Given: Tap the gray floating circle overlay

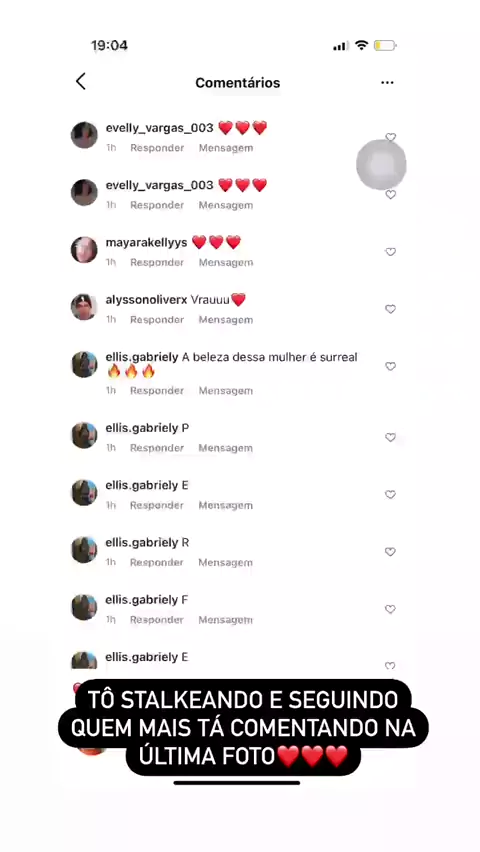Looking at the screenshot, I should point(381,165).
